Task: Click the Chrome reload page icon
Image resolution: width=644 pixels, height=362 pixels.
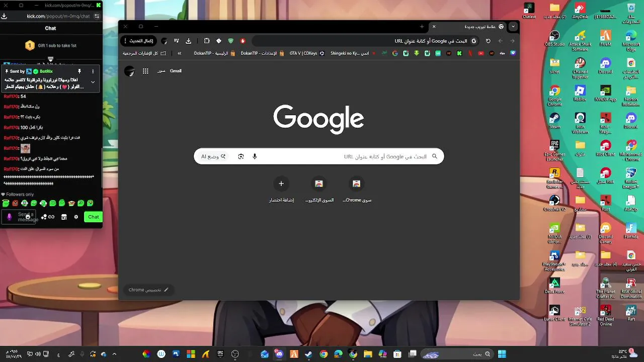Action: pyautogui.click(x=488, y=41)
